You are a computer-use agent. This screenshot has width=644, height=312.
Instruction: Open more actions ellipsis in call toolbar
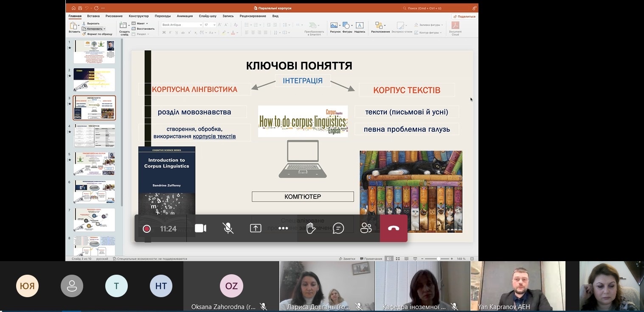[283, 228]
